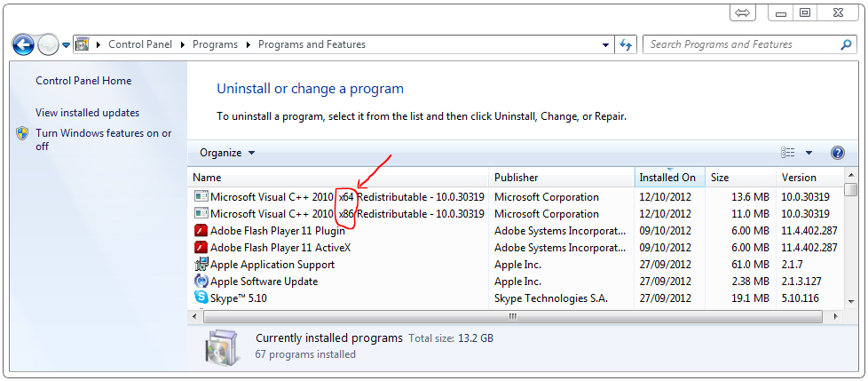Open the view options dropdown arrow
This screenshot has height=381, width=868.
point(809,153)
